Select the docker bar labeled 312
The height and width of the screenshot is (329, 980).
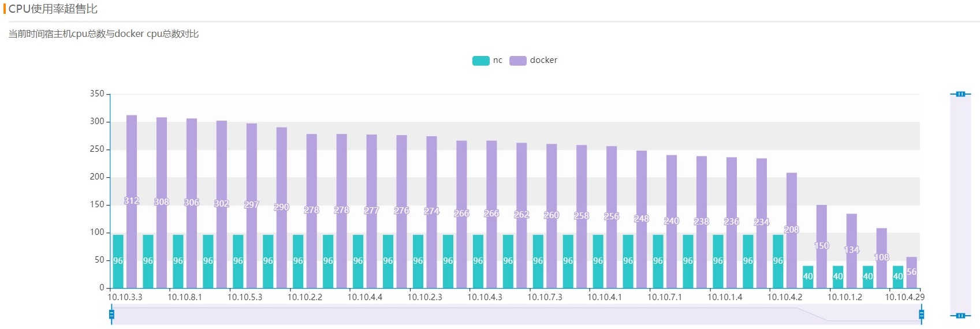[x=132, y=201]
